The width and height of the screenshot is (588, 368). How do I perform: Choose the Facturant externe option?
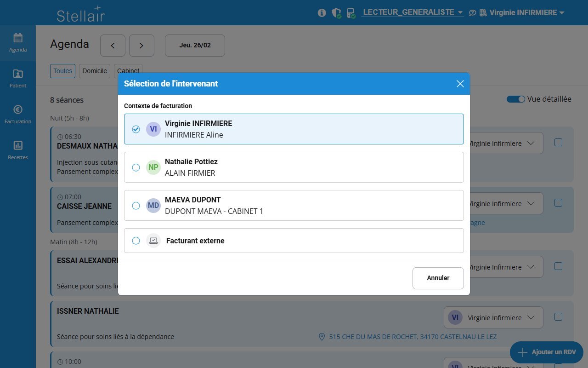[x=136, y=241]
